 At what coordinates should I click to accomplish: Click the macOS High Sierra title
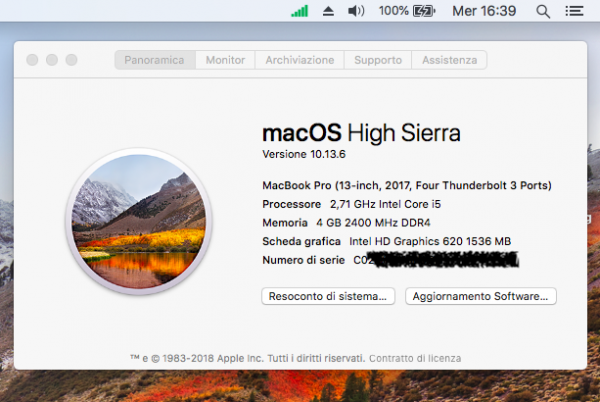(361, 133)
